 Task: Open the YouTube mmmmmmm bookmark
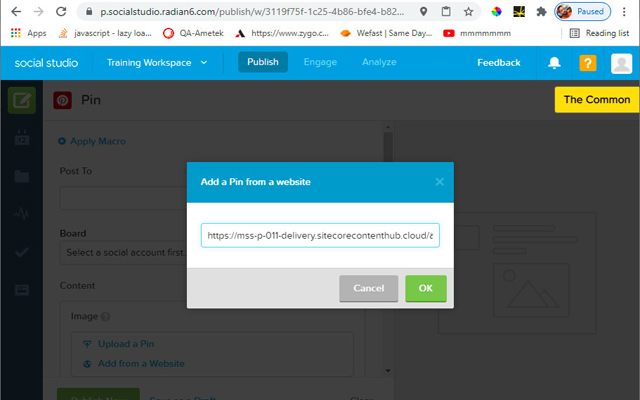[x=477, y=33]
